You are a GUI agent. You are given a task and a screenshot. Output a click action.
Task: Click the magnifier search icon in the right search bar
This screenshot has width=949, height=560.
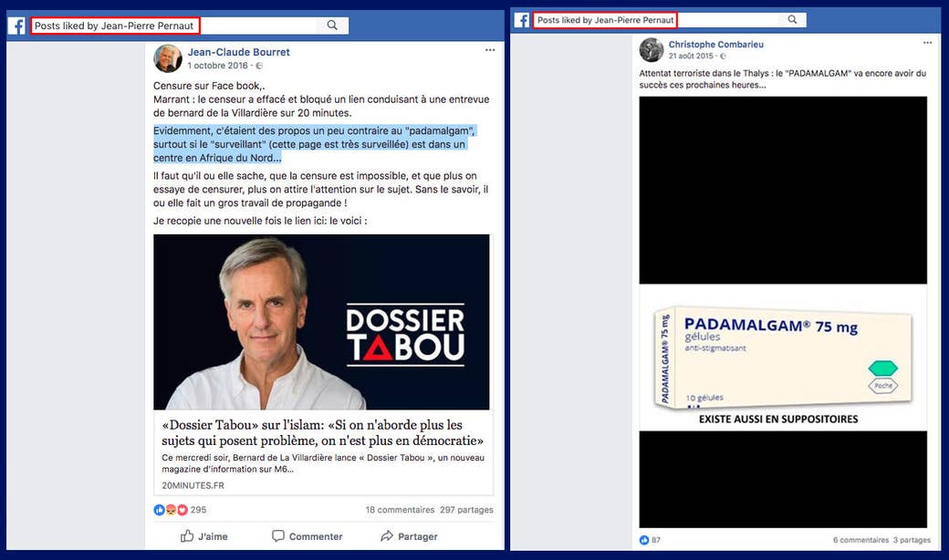(x=792, y=20)
